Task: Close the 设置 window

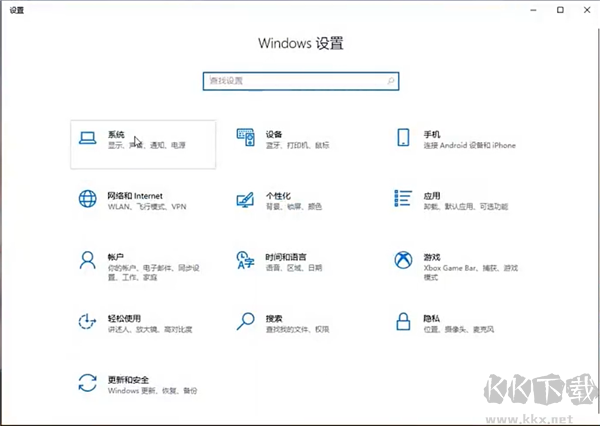Action: [587, 10]
